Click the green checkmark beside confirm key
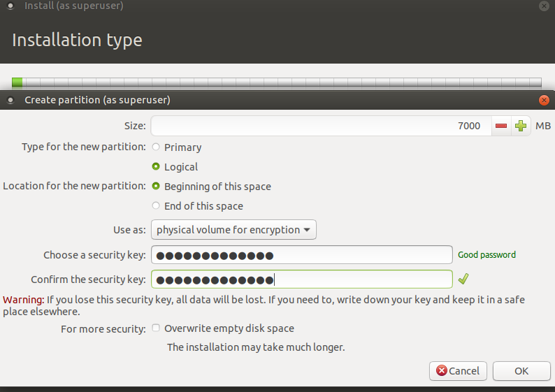Screen dimensions: 555x392 [463, 279]
